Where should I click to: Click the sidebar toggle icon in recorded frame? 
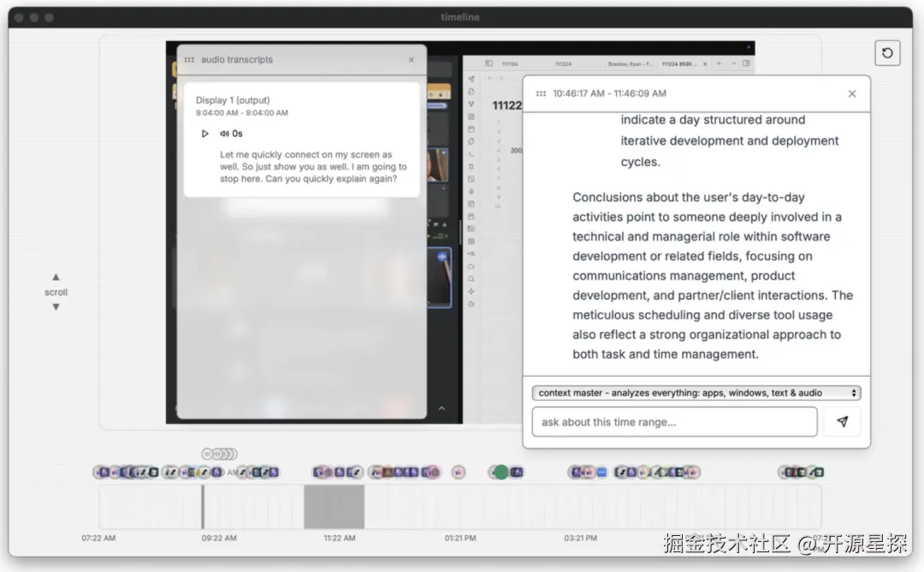pyautogui.click(x=489, y=63)
